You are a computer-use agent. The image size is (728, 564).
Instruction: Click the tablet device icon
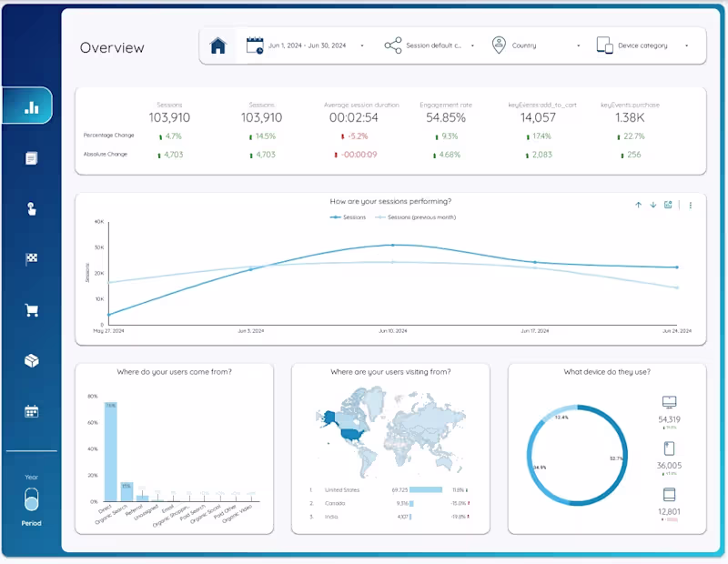(669, 494)
